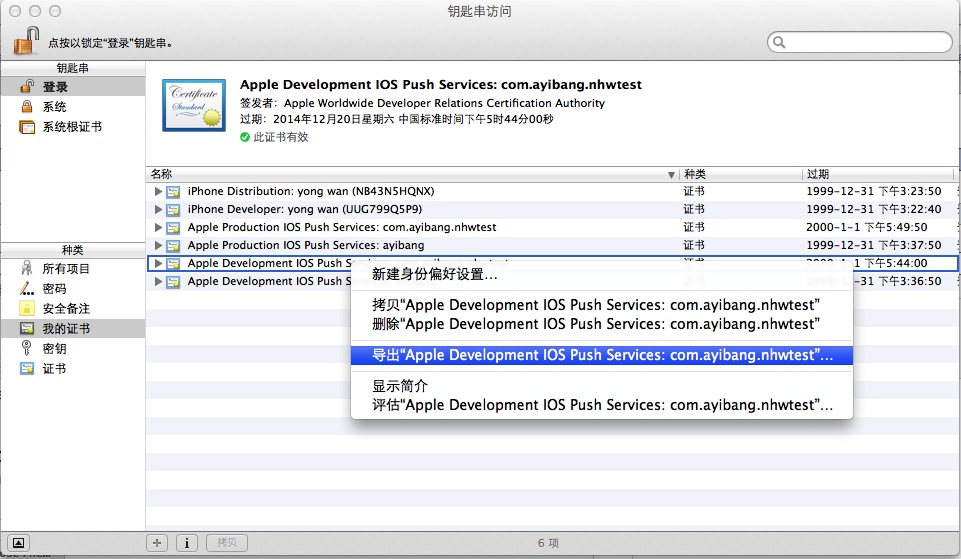Click expiry date 1999-12-31 下午3:22:40
The image size is (961, 559).
[873, 209]
